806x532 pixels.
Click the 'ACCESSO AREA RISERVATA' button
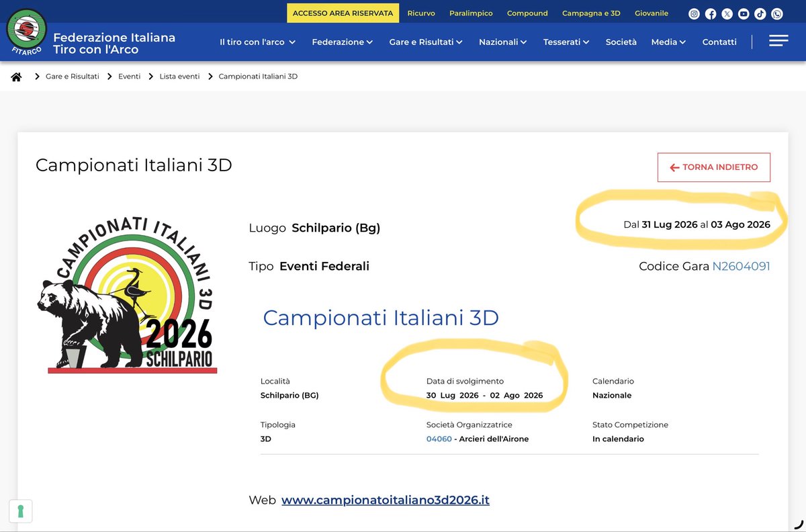point(343,13)
